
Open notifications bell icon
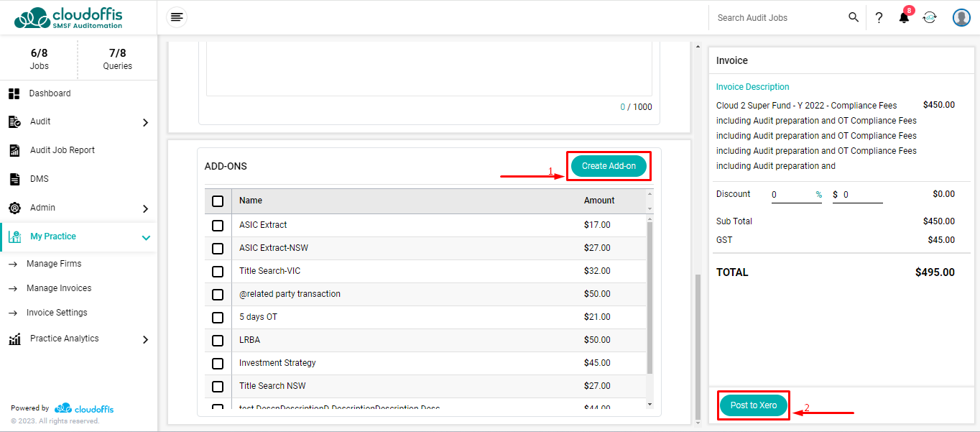pos(904,18)
